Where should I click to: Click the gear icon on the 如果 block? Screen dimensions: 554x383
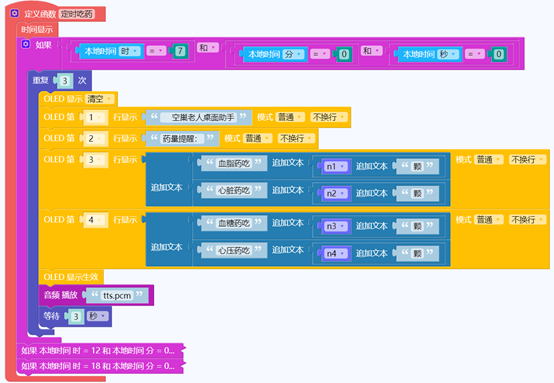pos(26,44)
